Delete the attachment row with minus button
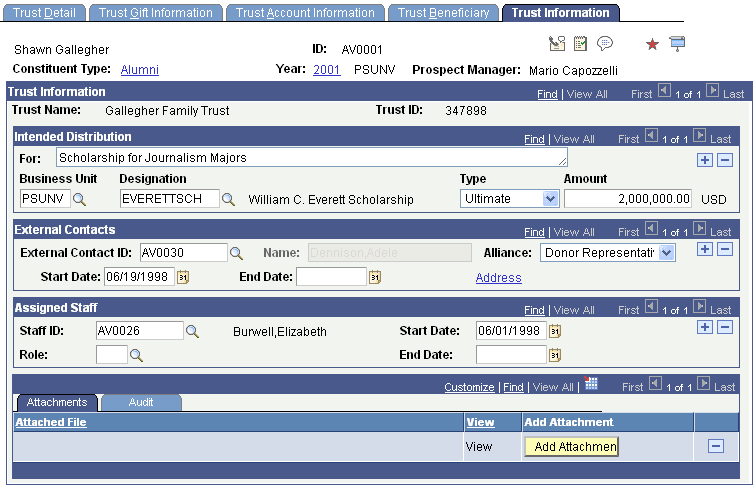 tap(716, 446)
